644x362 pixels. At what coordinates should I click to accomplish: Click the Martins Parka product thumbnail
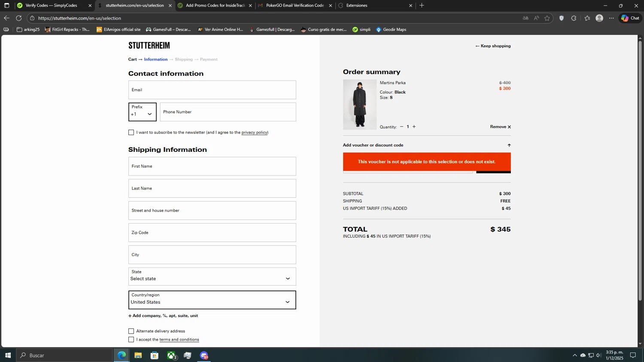pyautogui.click(x=360, y=105)
